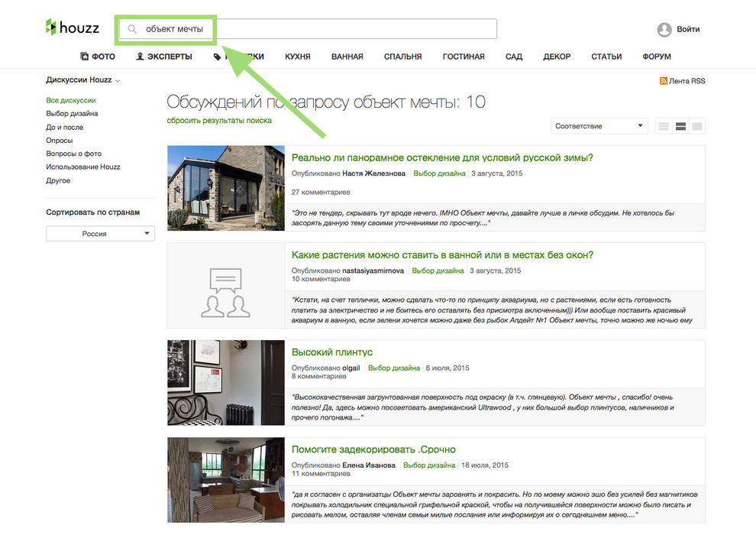The width and height of the screenshot is (756, 538).
Task: Open the Россия country selector
Action: click(100, 233)
